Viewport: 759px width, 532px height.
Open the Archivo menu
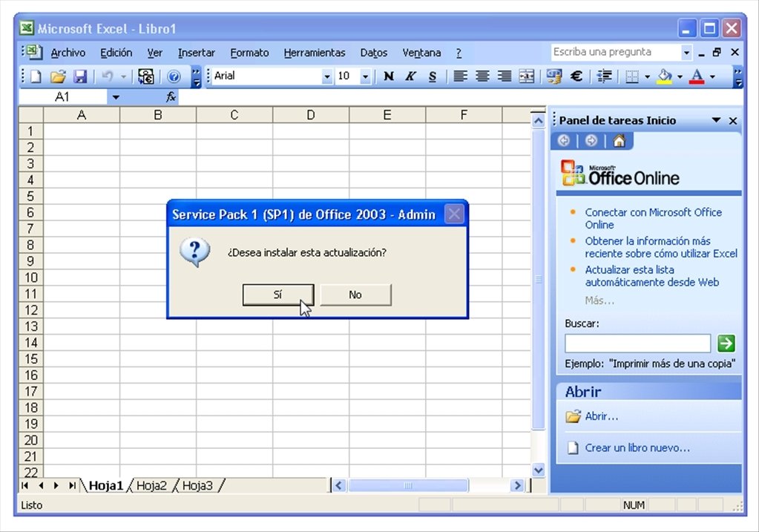[x=68, y=53]
